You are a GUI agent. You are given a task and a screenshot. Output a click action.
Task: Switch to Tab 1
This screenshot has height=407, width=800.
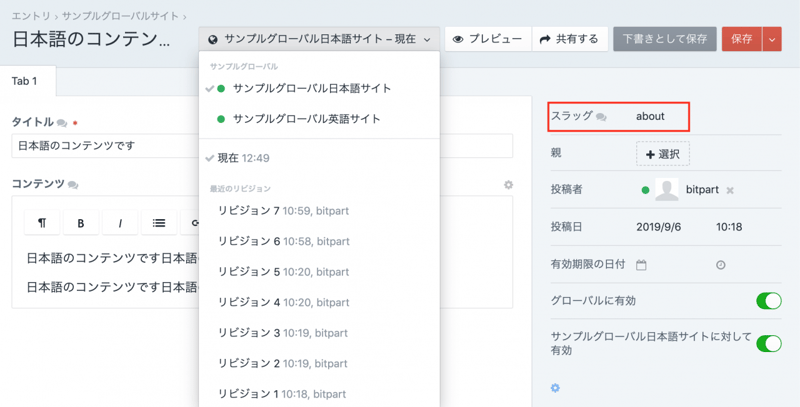click(25, 81)
